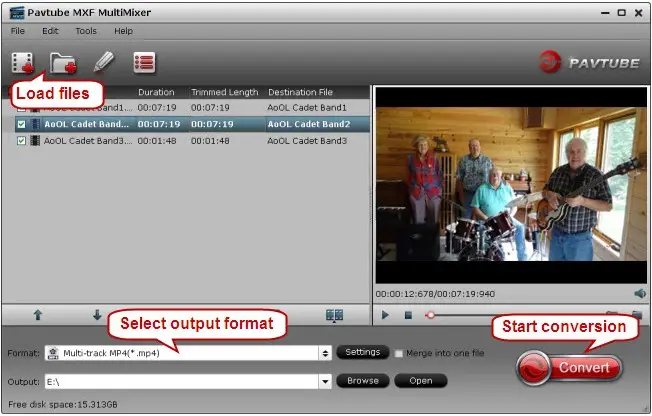Click the split/merge panels icon

point(334,315)
